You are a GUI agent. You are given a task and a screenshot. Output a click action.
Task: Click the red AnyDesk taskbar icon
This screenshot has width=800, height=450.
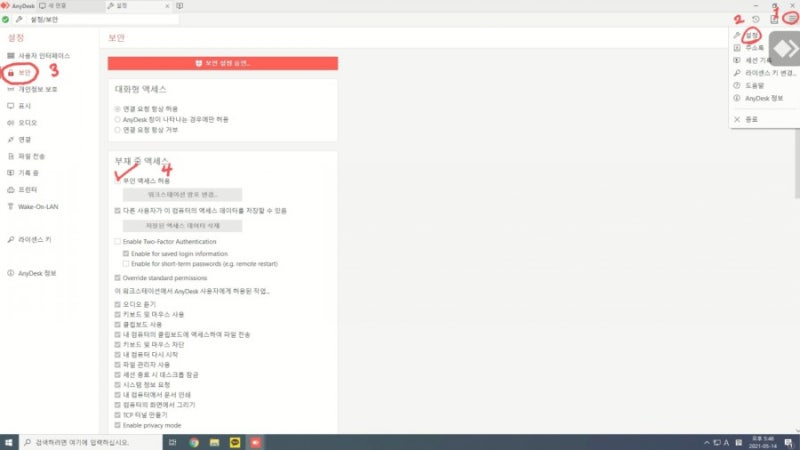click(x=255, y=442)
